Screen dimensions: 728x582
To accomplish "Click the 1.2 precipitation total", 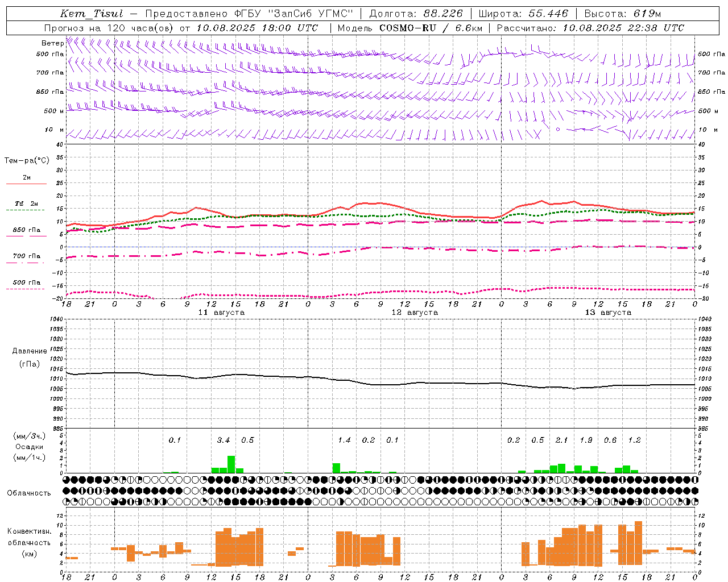I will coord(634,440).
